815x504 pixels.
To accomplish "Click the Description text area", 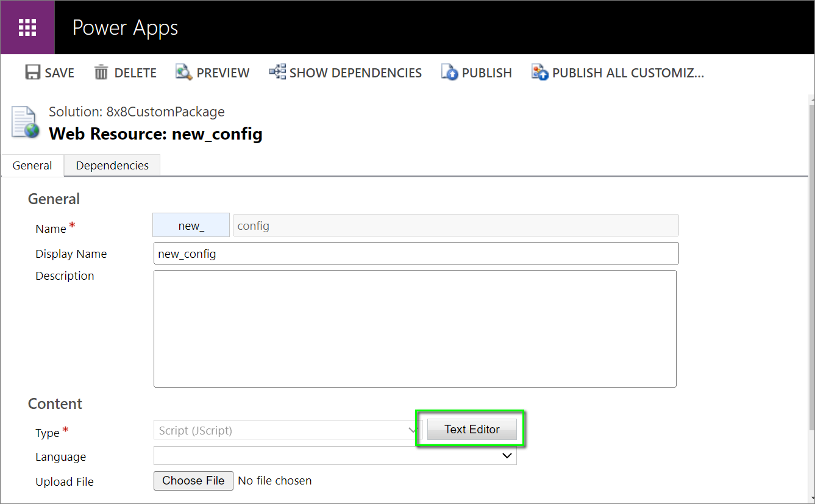I will pyautogui.click(x=415, y=328).
